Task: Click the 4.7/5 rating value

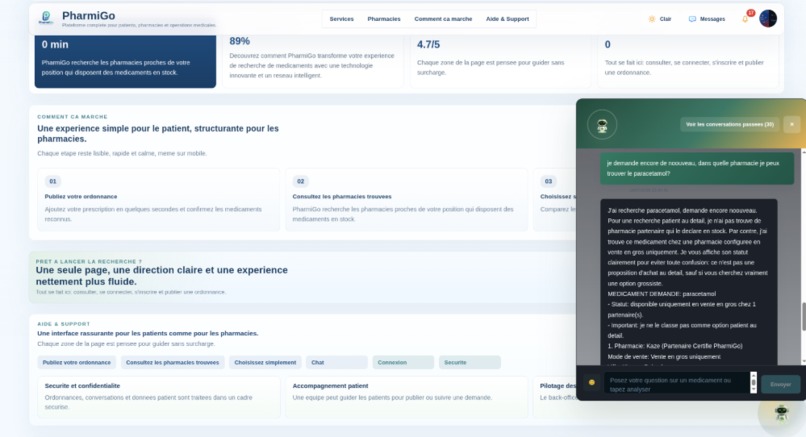Action: (x=428, y=45)
